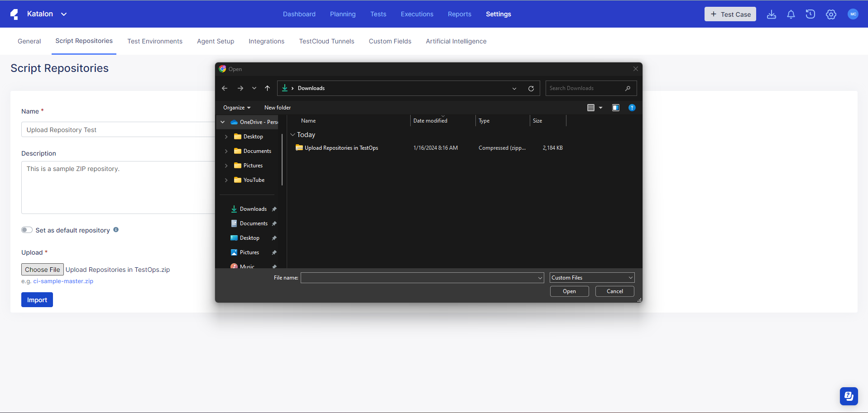Click the file dialog help icon
This screenshot has height=413, width=868.
click(632, 108)
